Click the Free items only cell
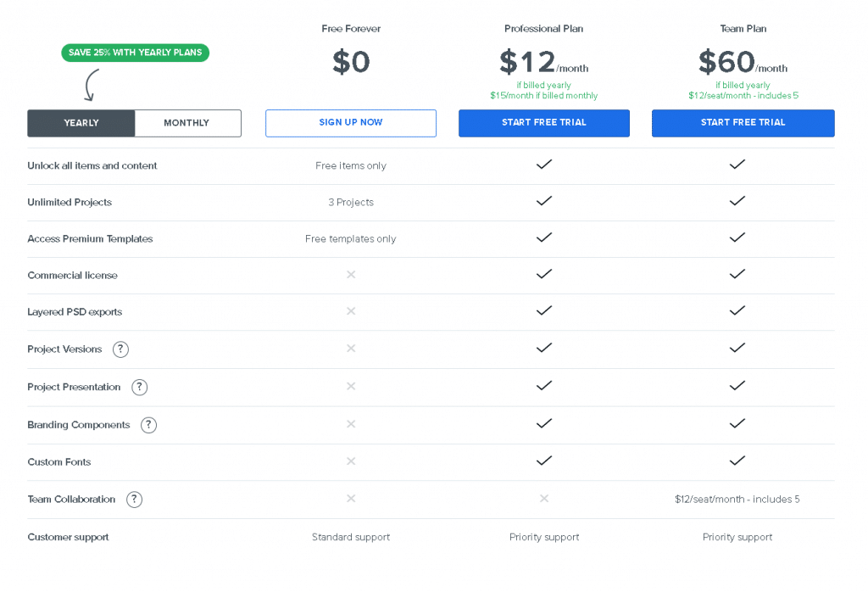This screenshot has height=592, width=868. pos(351,165)
